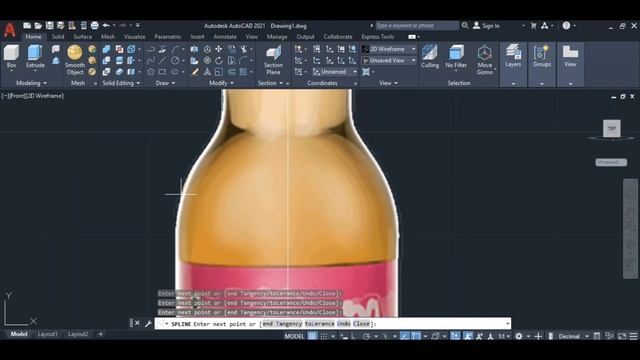
Task: Click the command line customize wrench icon
Action: [x=148, y=324]
